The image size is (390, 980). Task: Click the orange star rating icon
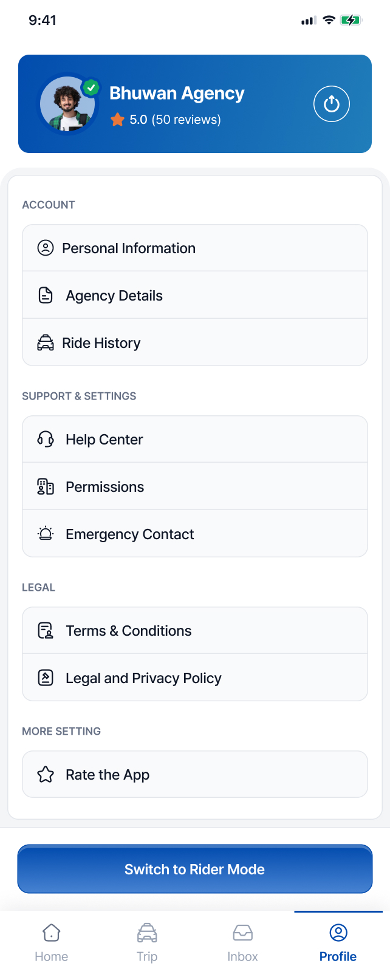click(117, 120)
